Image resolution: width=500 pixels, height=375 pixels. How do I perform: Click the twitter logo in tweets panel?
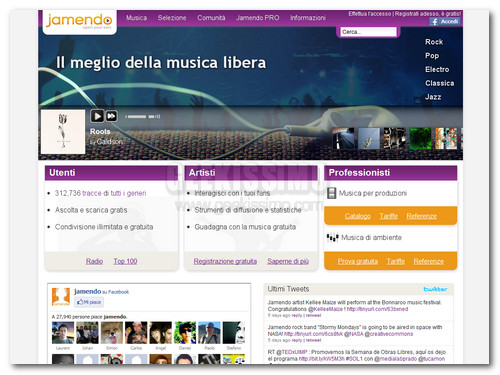click(435, 289)
